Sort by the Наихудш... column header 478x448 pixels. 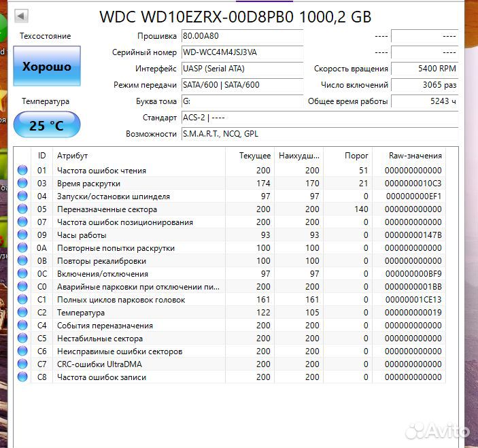[x=298, y=156]
